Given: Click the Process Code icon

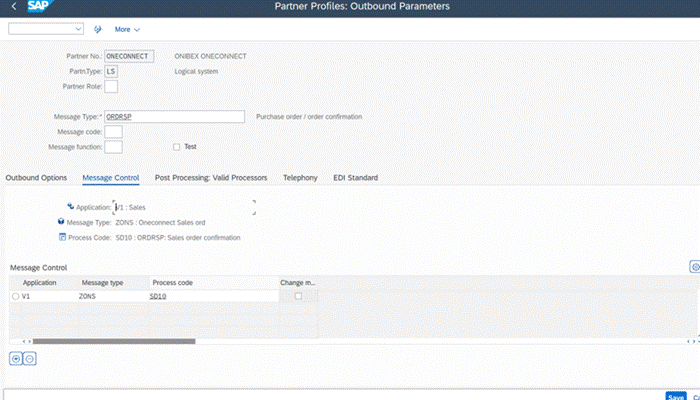Looking at the screenshot, I should 62,237.
